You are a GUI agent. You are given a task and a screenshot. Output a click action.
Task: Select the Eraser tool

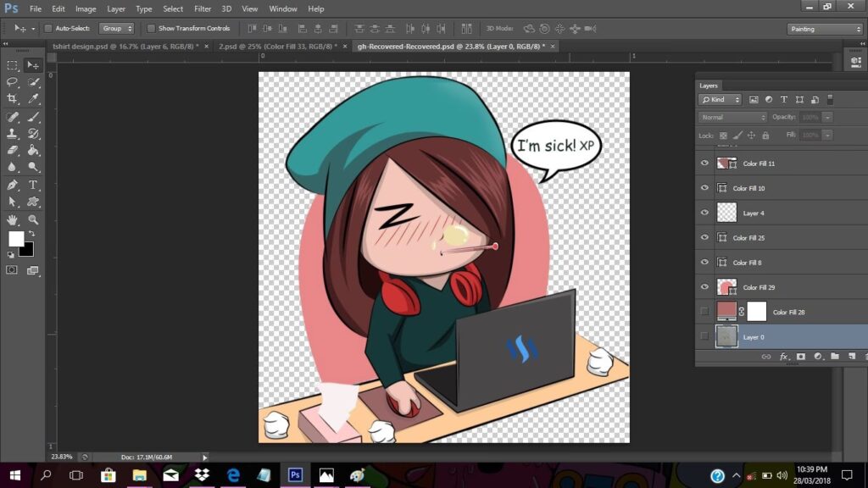pyautogui.click(x=13, y=150)
